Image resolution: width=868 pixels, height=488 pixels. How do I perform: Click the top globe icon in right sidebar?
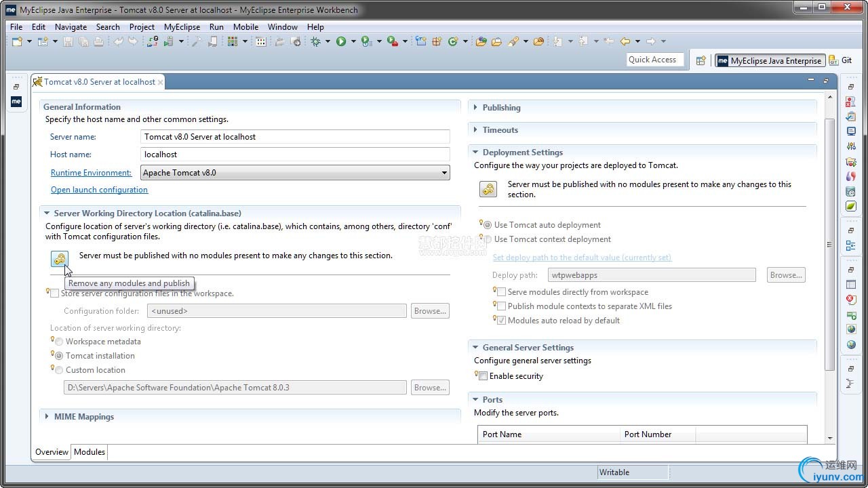[851, 329]
